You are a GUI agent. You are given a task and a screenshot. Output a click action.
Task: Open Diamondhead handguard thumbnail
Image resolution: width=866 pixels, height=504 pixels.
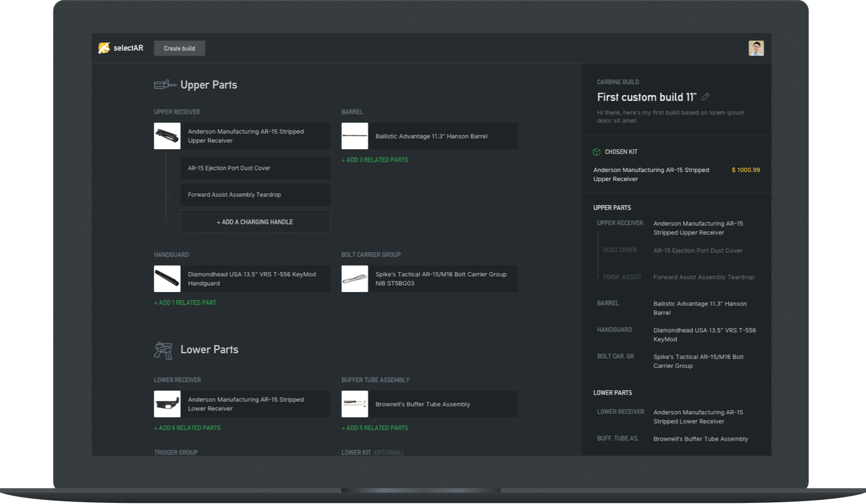coord(167,278)
